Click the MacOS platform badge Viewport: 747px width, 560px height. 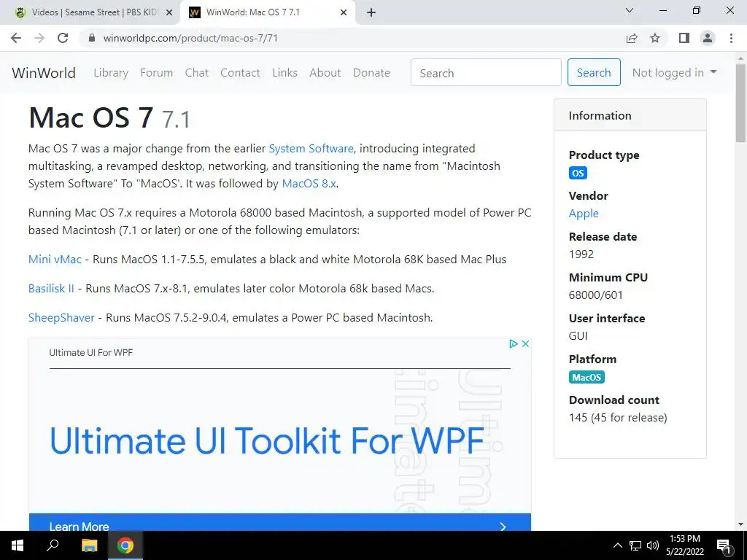(587, 377)
